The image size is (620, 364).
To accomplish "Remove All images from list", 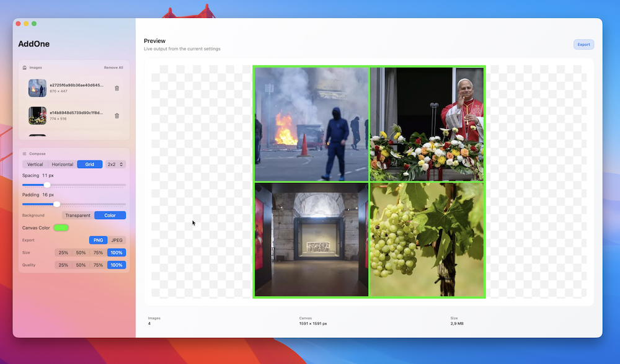I will tap(113, 68).
